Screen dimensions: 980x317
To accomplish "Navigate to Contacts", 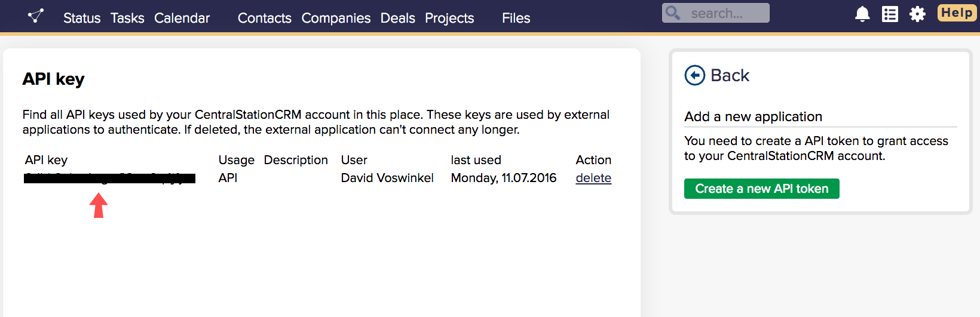I will click(264, 18).
